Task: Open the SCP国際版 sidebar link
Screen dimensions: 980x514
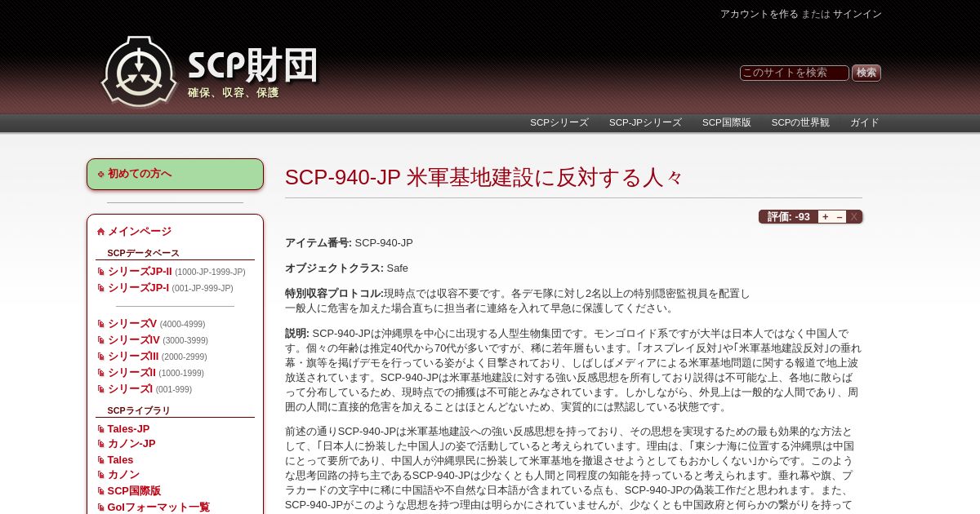Action: [134, 491]
